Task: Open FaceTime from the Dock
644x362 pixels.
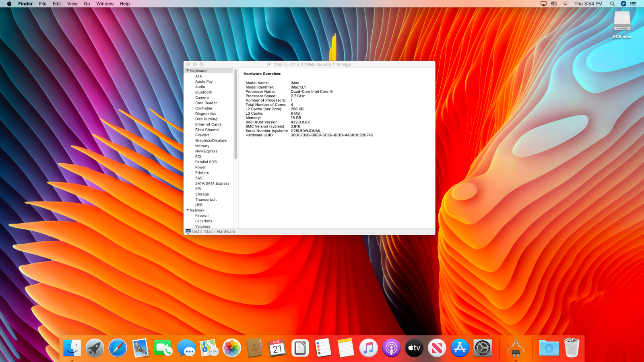Action: 163,348
